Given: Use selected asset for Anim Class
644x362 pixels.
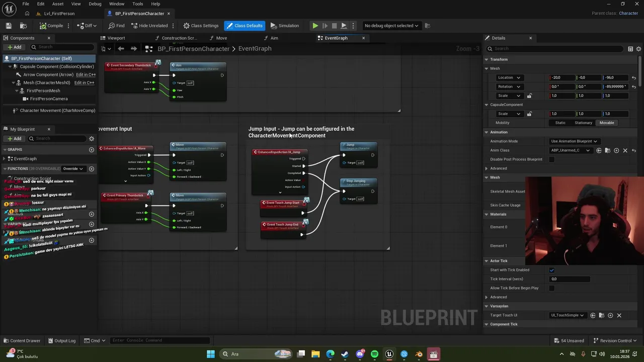Looking at the screenshot, I should tap(599, 150).
